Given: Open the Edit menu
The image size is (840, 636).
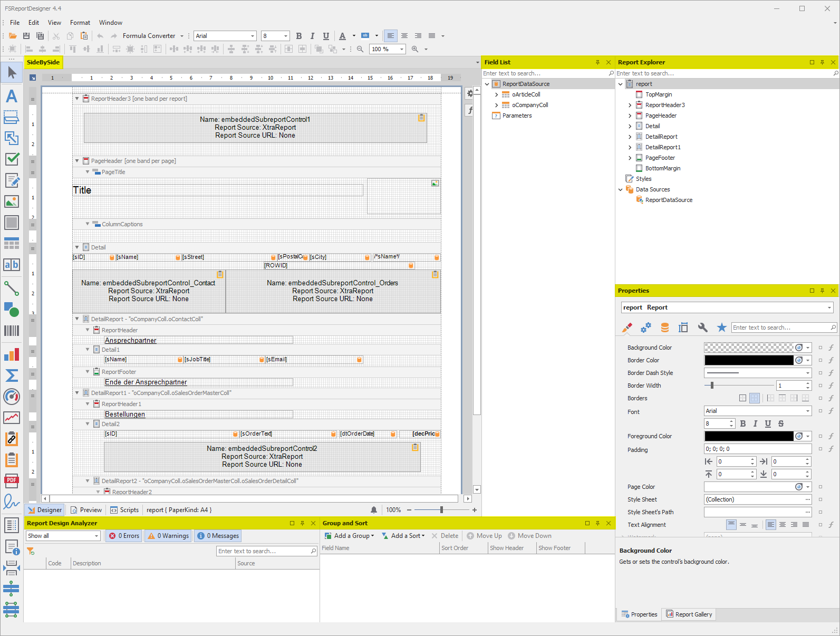Looking at the screenshot, I should coord(34,23).
